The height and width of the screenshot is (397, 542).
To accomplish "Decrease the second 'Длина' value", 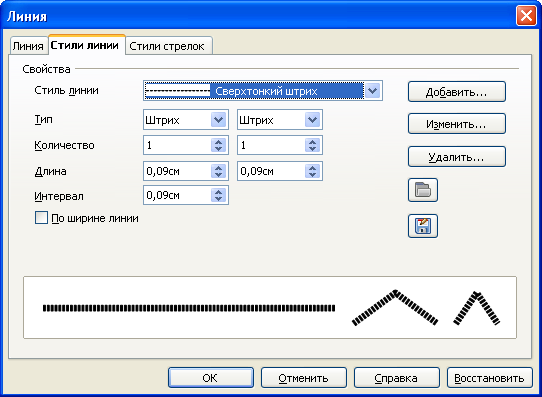I will click(x=312, y=175).
